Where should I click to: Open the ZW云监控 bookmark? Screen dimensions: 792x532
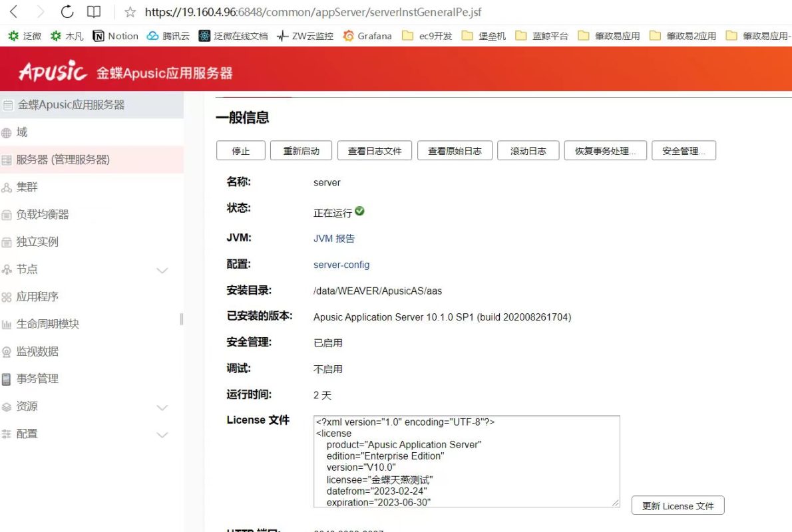click(305, 36)
